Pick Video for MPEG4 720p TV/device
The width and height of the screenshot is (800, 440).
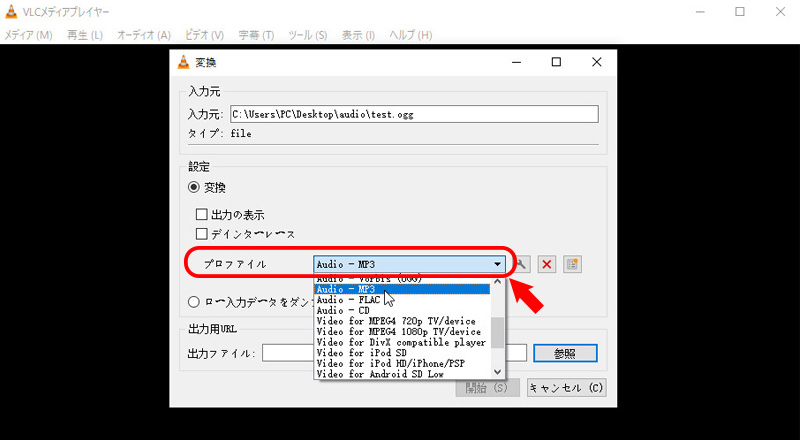(x=402, y=321)
